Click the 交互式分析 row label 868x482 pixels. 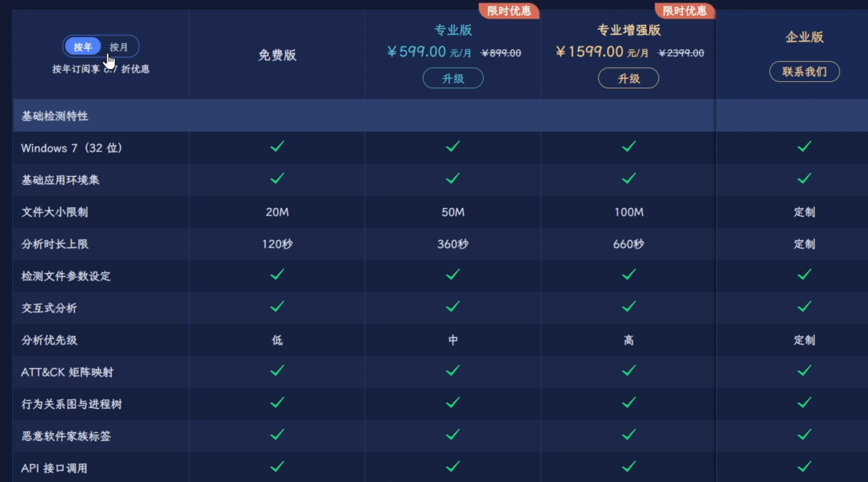click(49, 308)
